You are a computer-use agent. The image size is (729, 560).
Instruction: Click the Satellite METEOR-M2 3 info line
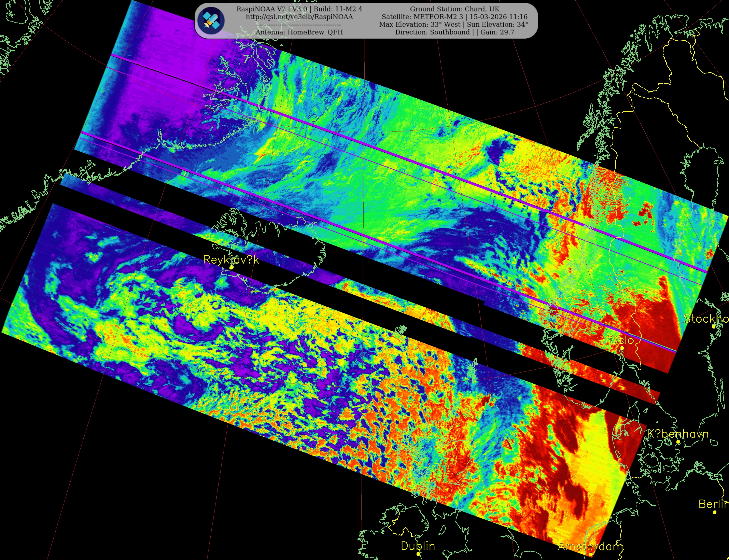pos(455,17)
